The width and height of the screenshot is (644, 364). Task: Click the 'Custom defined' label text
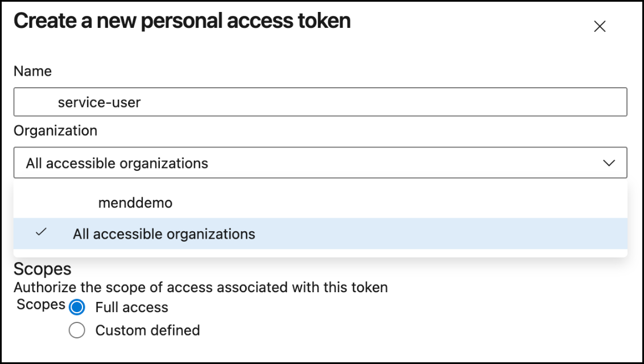click(147, 330)
